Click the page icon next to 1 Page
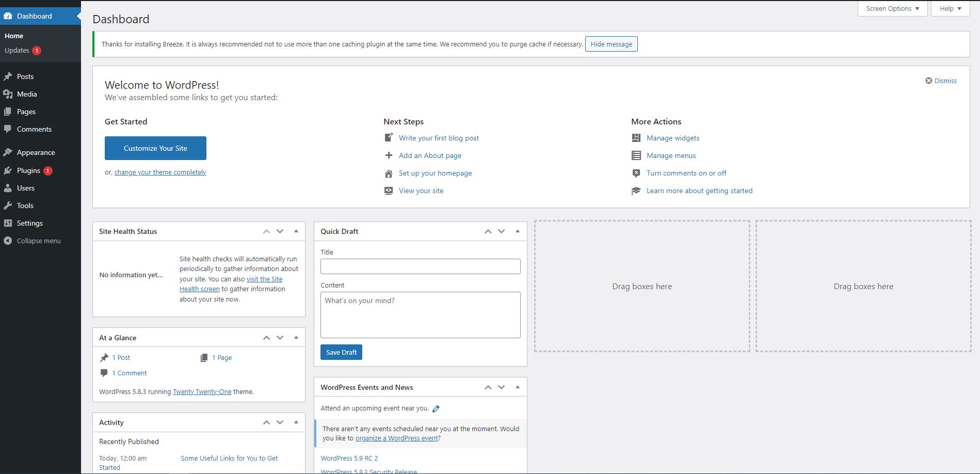980x474 pixels. click(x=204, y=357)
